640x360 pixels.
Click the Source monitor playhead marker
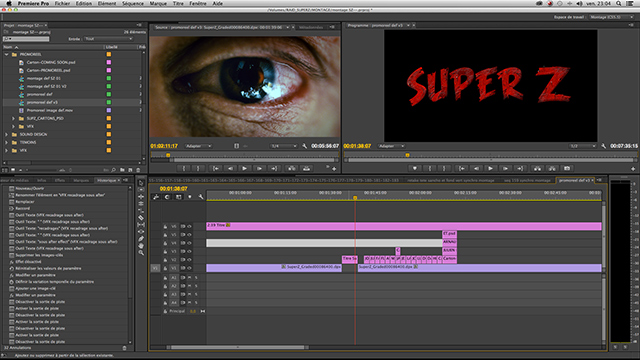[x=168, y=155]
